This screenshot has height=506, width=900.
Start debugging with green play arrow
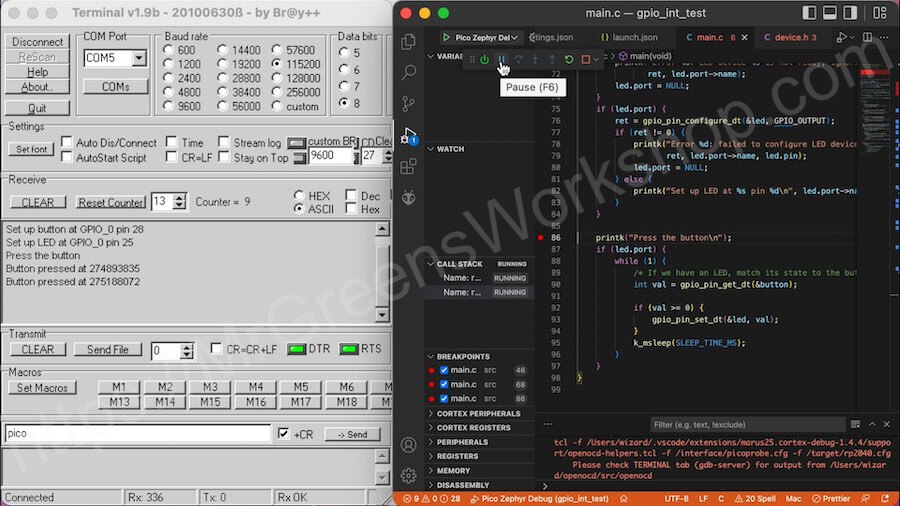click(446, 37)
